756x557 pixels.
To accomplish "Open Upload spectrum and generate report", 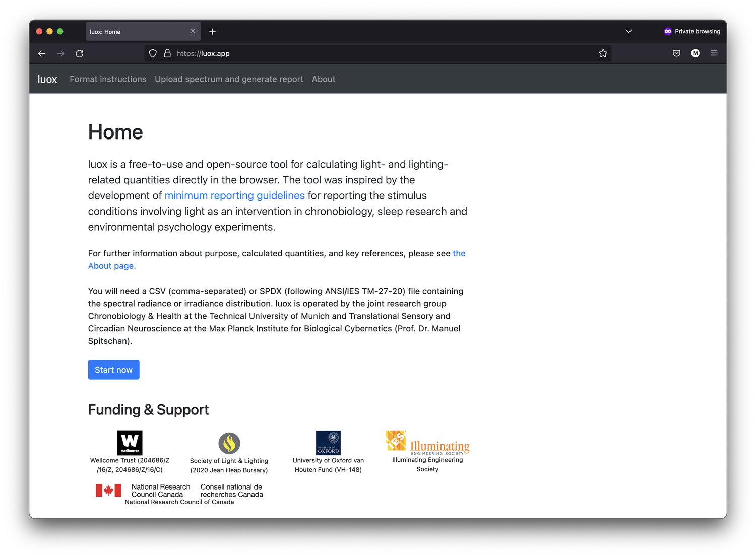I will pos(229,79).
